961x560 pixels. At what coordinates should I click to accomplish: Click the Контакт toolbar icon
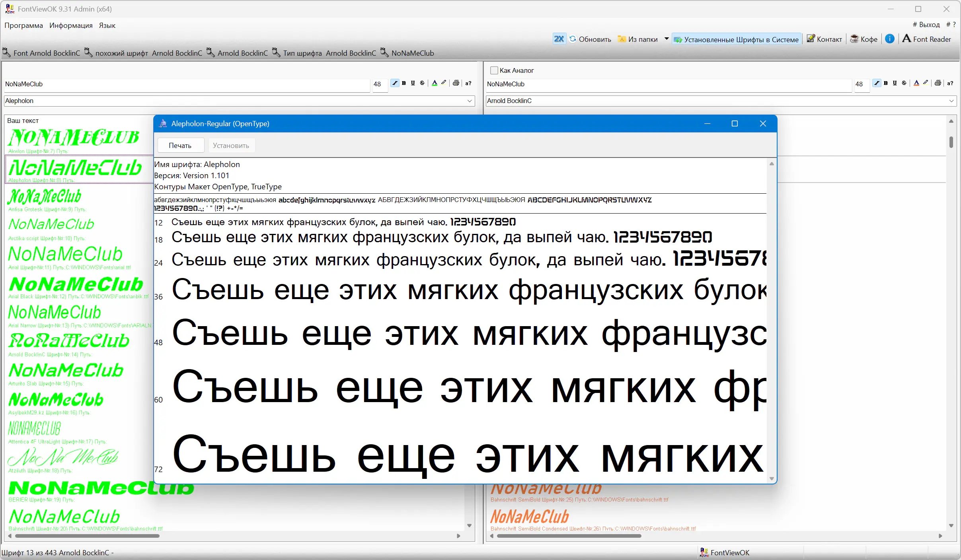(x=811, y=39)
